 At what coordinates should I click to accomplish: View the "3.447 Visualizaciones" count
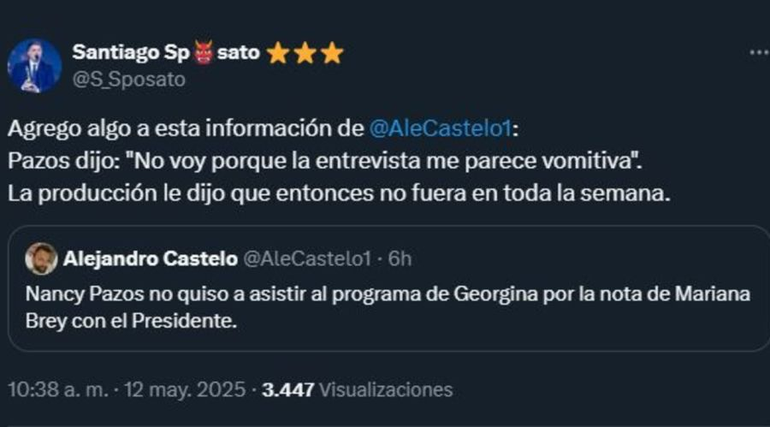[x=357, y=390]
